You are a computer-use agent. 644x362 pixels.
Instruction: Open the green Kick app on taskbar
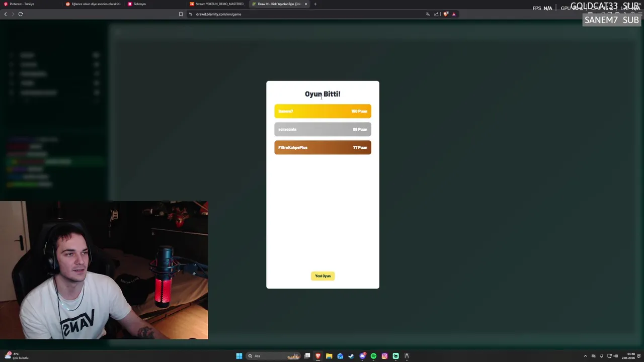pyautogui.click(x=395, y=356)
